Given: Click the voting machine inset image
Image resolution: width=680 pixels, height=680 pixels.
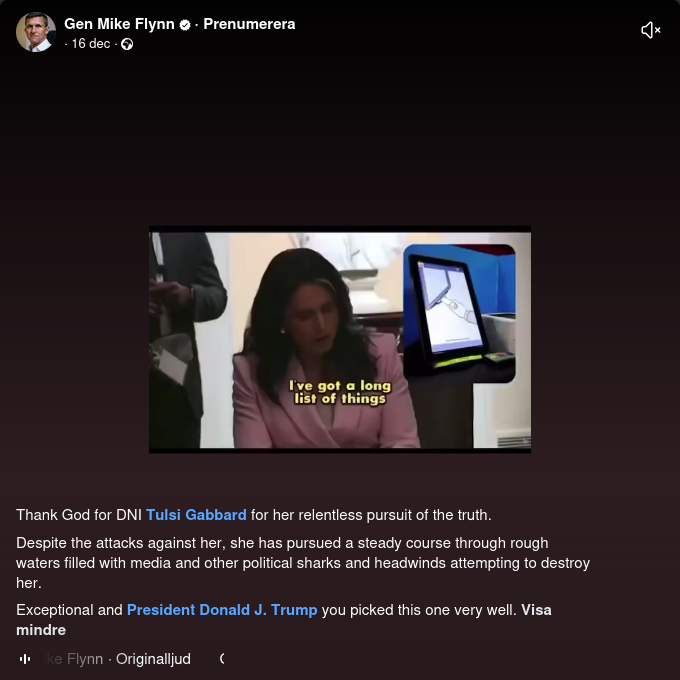Looking at the screenshot, I should pos(459,314).
